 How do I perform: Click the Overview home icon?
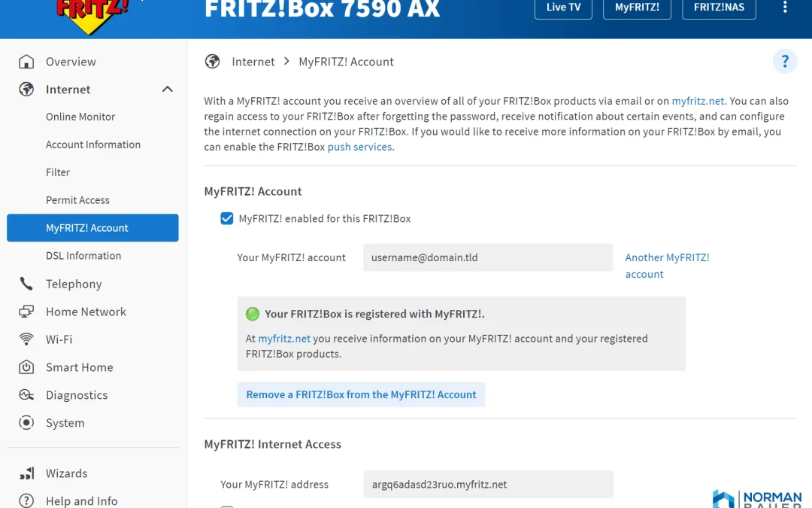[x=26, y=62]
